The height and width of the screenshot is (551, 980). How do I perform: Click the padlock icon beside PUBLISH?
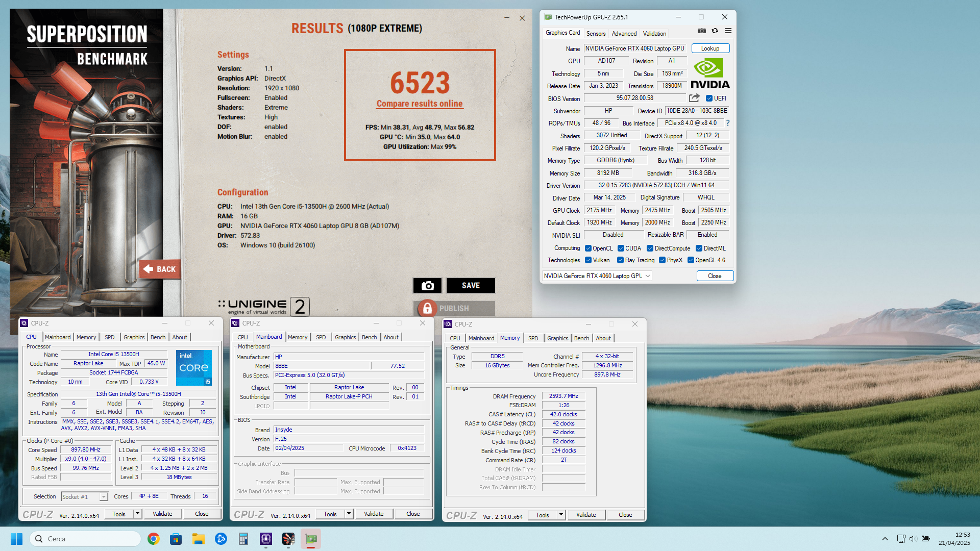[427, 309]
